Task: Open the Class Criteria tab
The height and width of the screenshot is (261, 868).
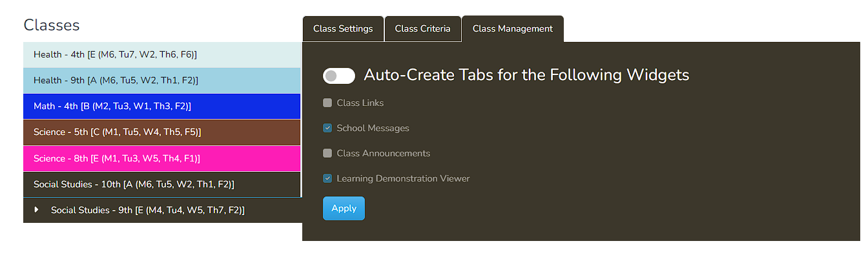Action: point(422,29)
